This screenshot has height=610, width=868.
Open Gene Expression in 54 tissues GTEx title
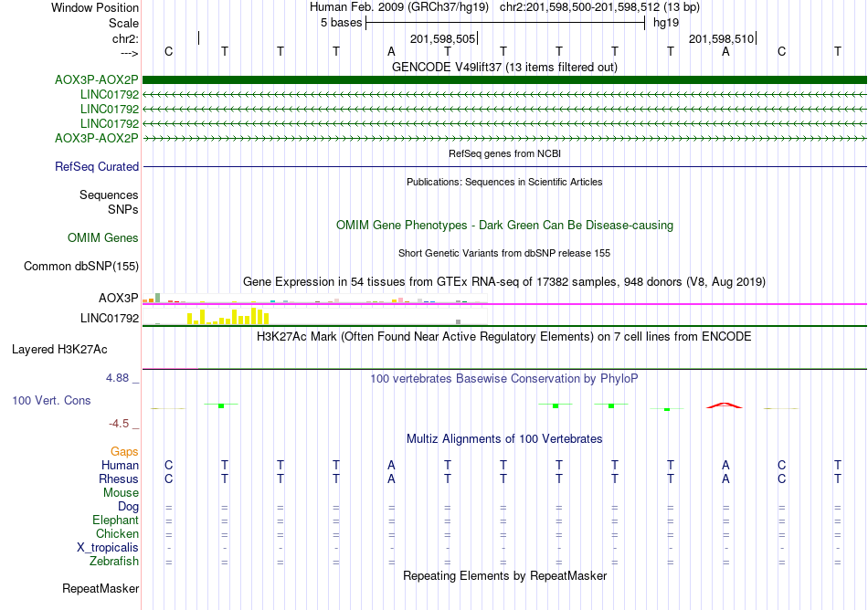tap(504, 281)
